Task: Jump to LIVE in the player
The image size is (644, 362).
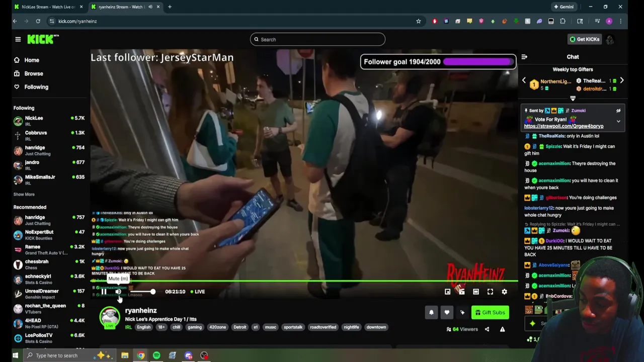Action: click(x=197, y=292)
